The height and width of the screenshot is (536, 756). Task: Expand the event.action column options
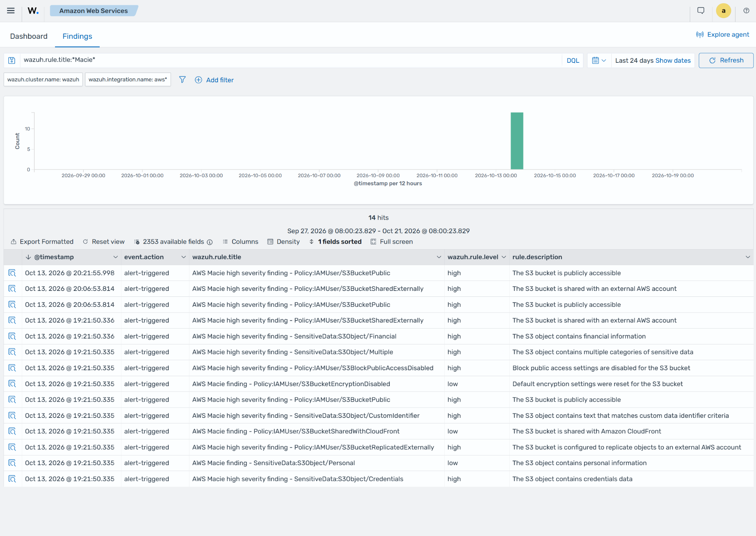183,257
